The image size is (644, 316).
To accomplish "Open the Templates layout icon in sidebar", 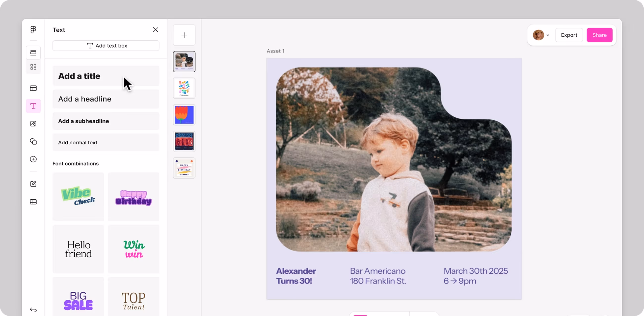I will point(33,88).
